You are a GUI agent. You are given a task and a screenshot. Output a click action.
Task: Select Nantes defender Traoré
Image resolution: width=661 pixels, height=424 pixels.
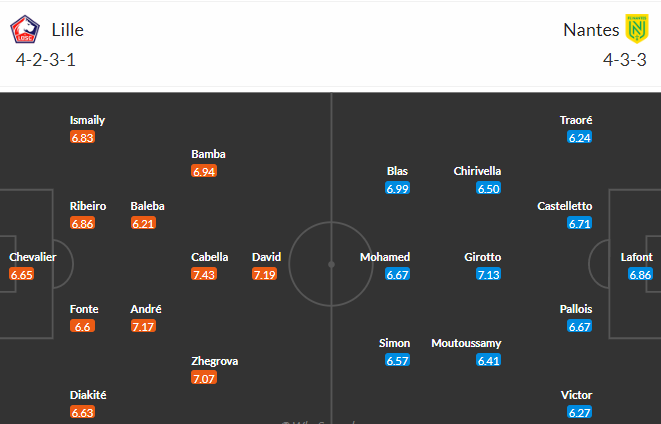coord(577,120)
